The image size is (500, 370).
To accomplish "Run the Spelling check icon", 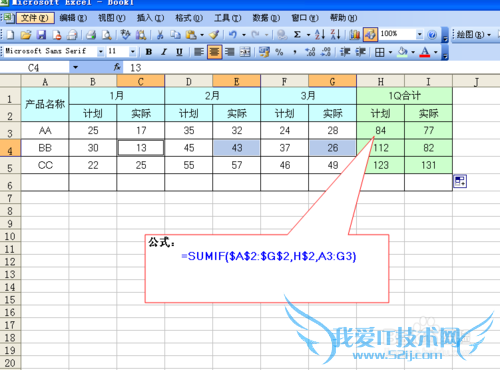I will pyautogui.click(x=125, y=35).
